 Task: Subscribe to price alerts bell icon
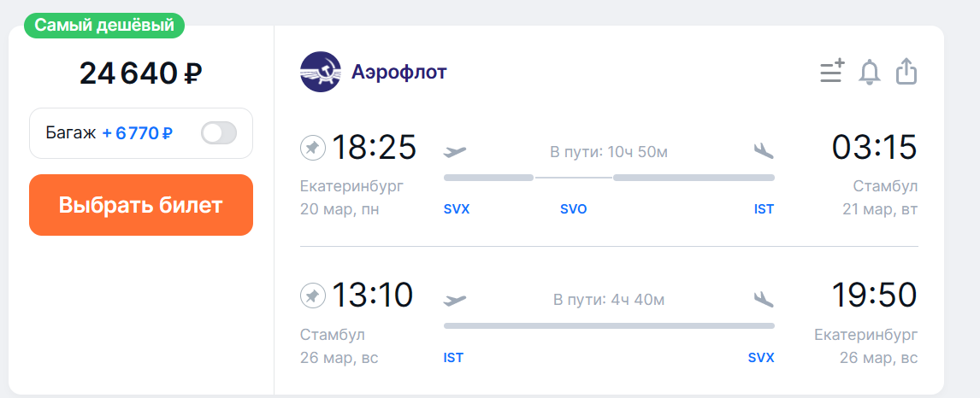(870, 72)
